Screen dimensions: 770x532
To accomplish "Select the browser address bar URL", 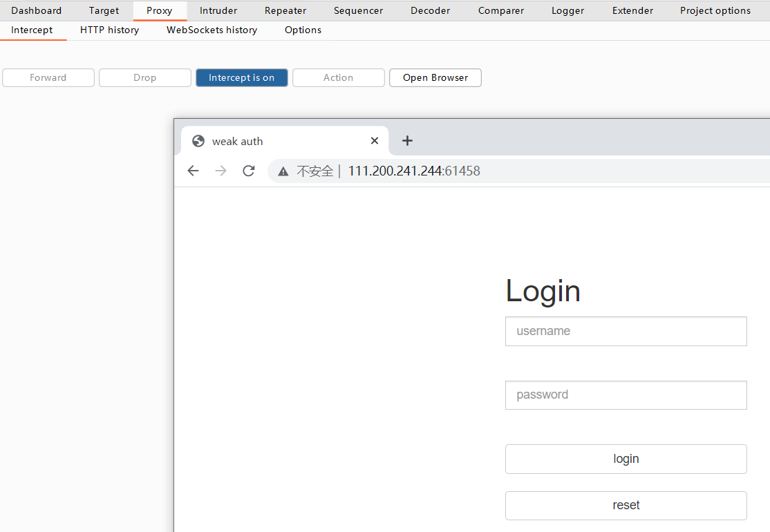I will tap(413, 171).
